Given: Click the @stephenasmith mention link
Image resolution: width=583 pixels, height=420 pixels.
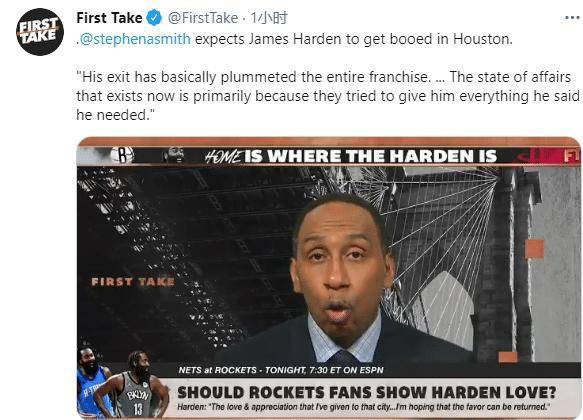Looking at the screenshot, I should click(x=135, y=39).
